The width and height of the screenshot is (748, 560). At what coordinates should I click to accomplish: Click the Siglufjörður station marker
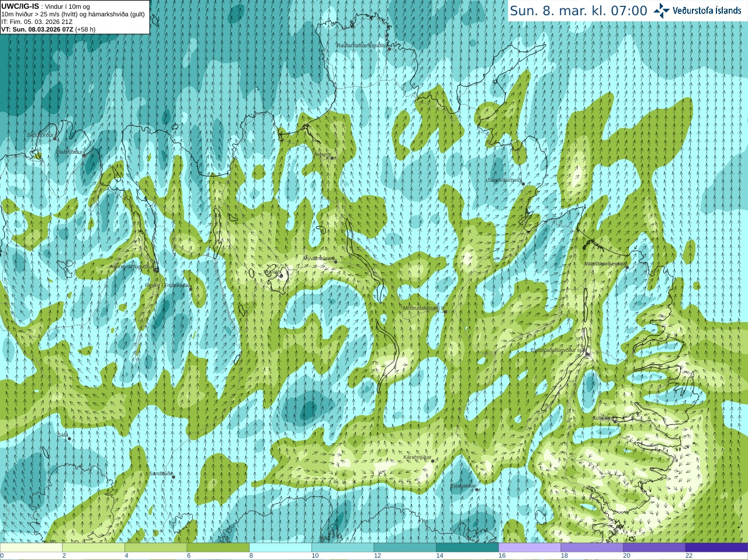55,139
